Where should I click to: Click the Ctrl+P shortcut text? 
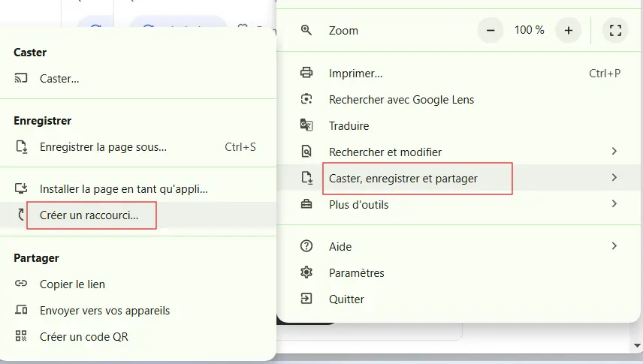605,73
